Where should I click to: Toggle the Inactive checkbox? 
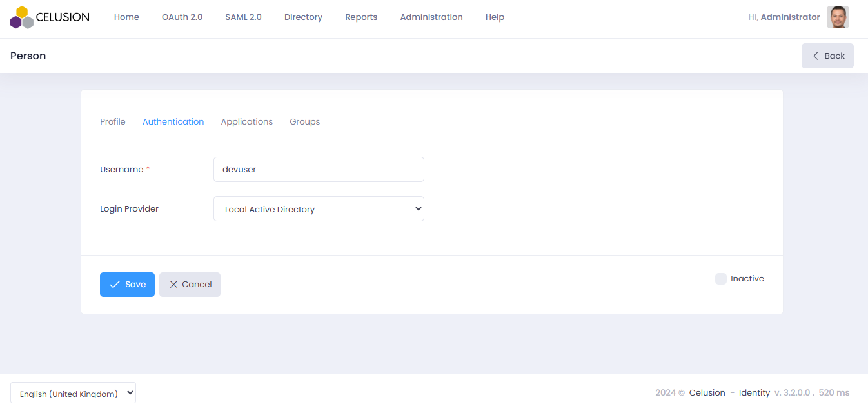[721, 279]
